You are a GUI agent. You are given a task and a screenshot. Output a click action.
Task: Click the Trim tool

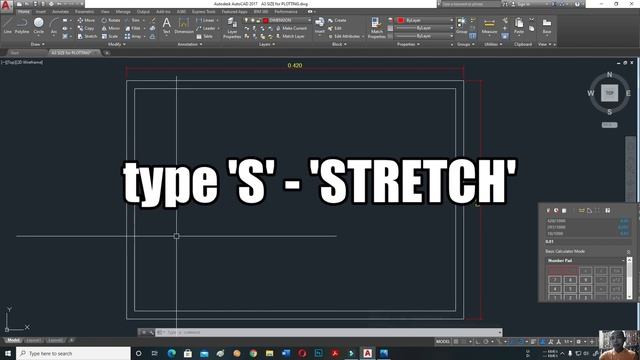pos(132,20)
